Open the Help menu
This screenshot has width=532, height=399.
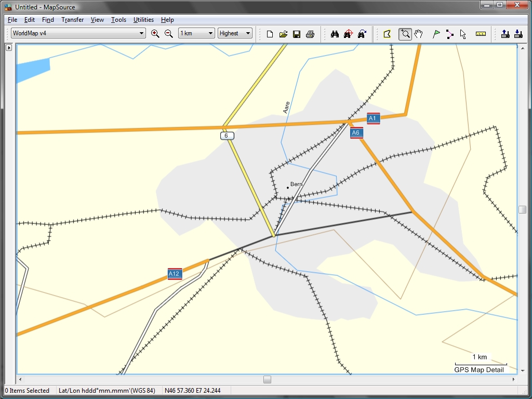coord(167,20)
